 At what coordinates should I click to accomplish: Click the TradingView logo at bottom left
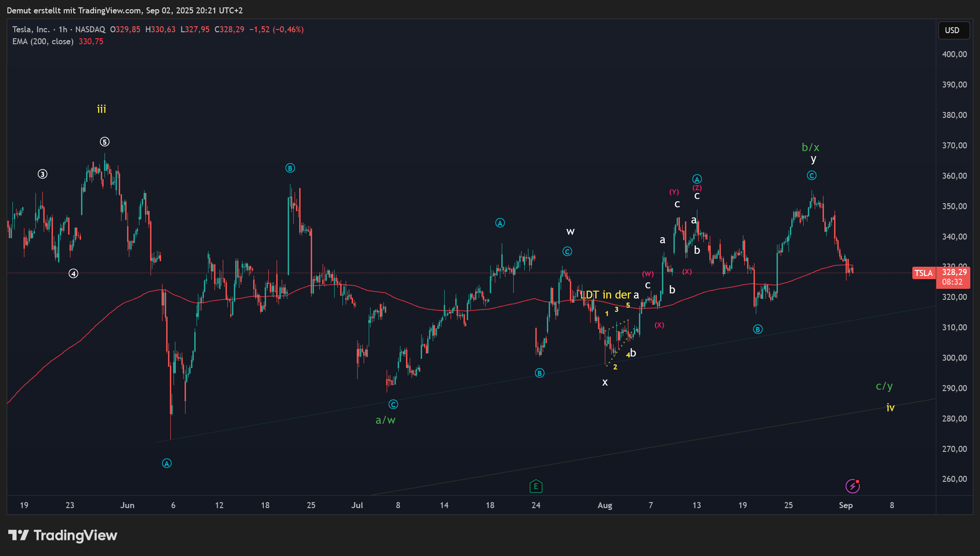pyautogui.click(x=63, y=535)
